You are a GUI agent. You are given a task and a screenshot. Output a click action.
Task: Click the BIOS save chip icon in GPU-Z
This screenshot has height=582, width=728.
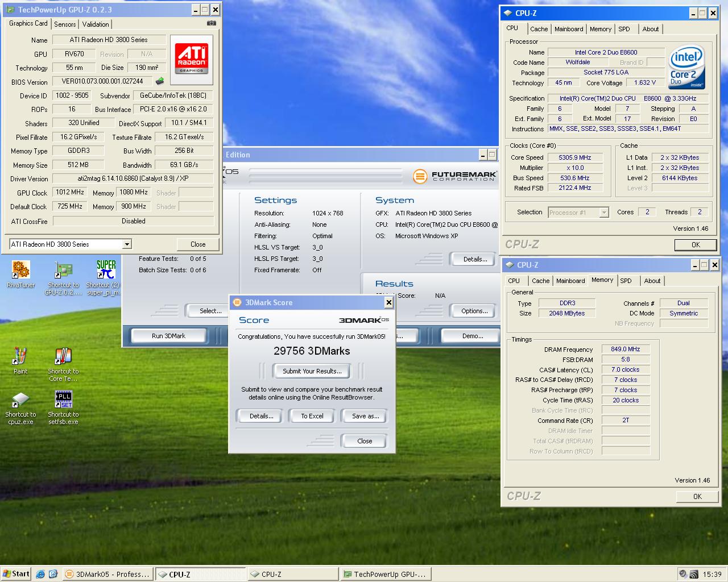point(160,81)
